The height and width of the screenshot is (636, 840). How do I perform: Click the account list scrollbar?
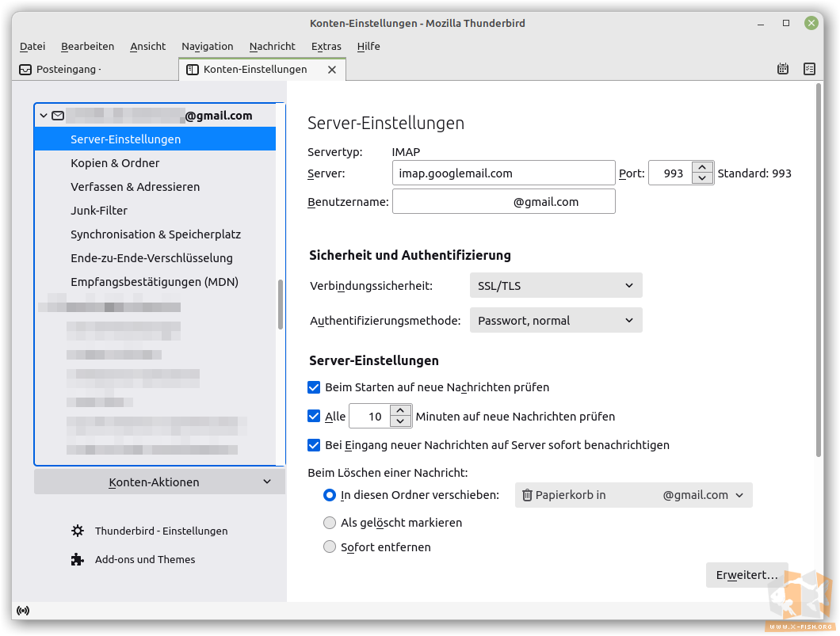(281, 304)
